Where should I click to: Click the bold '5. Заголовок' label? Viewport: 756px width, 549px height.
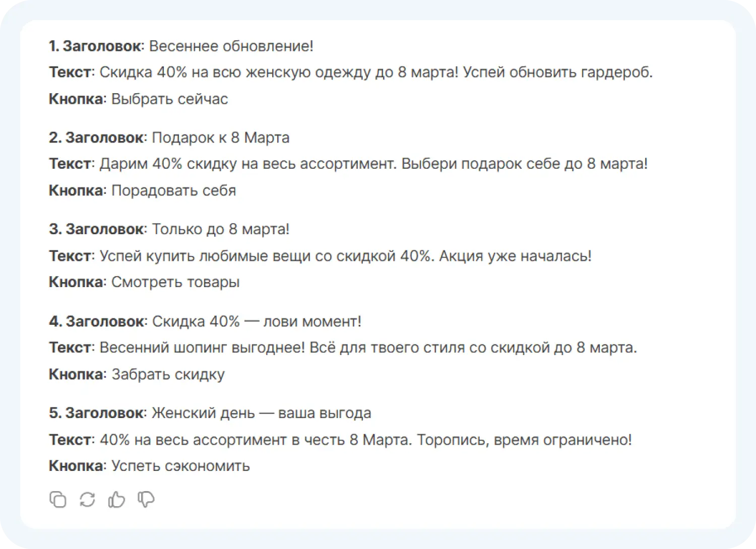click(96, 414)
